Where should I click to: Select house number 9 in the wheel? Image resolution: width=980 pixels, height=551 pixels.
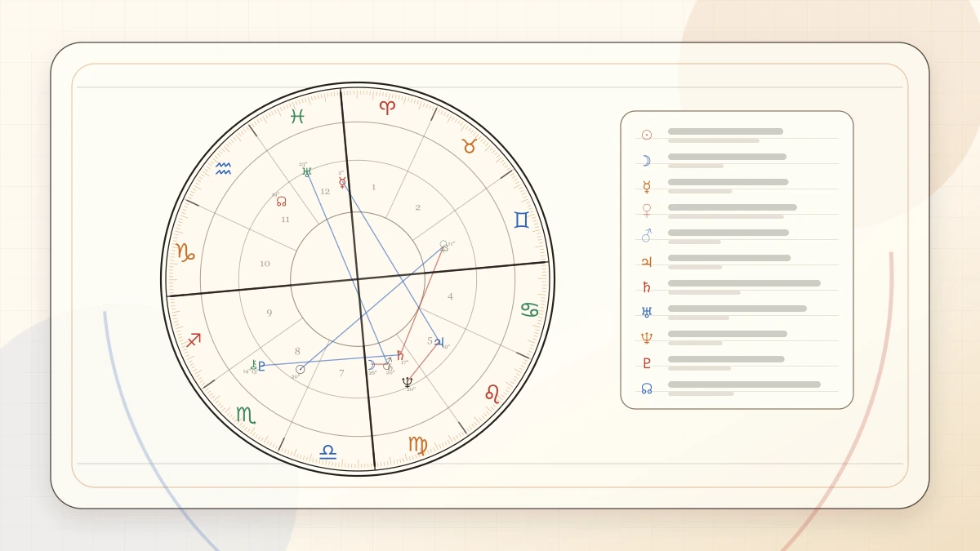269,313
